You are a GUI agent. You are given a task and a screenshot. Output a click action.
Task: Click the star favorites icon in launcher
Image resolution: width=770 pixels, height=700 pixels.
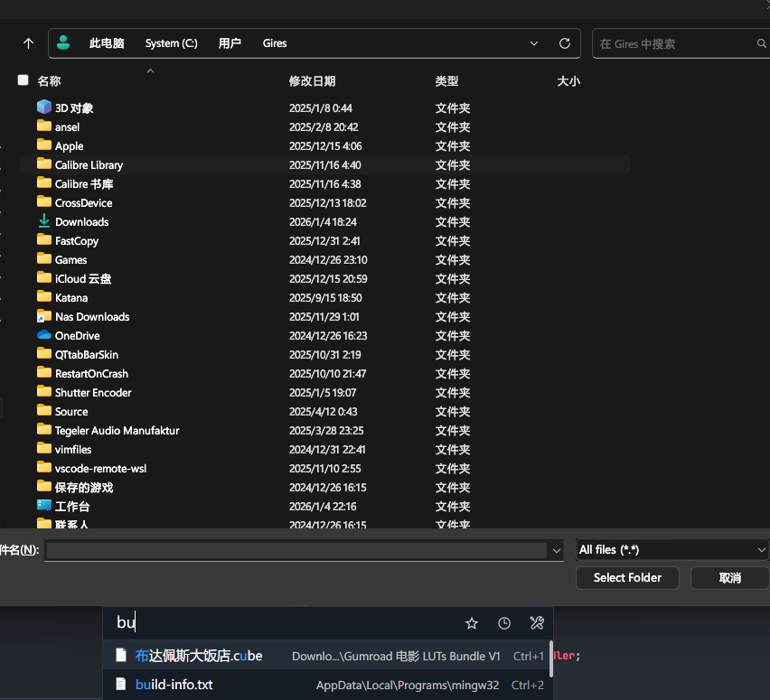coord(471,623)
